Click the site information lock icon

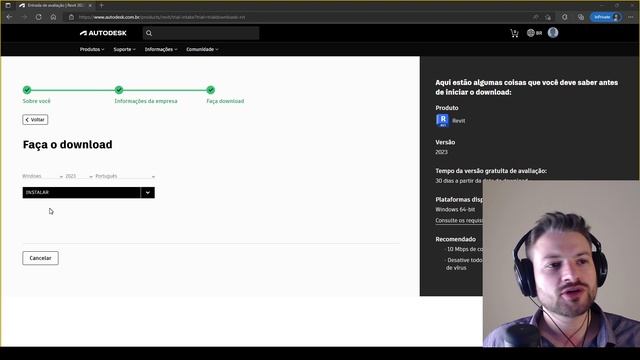(71, 17)
